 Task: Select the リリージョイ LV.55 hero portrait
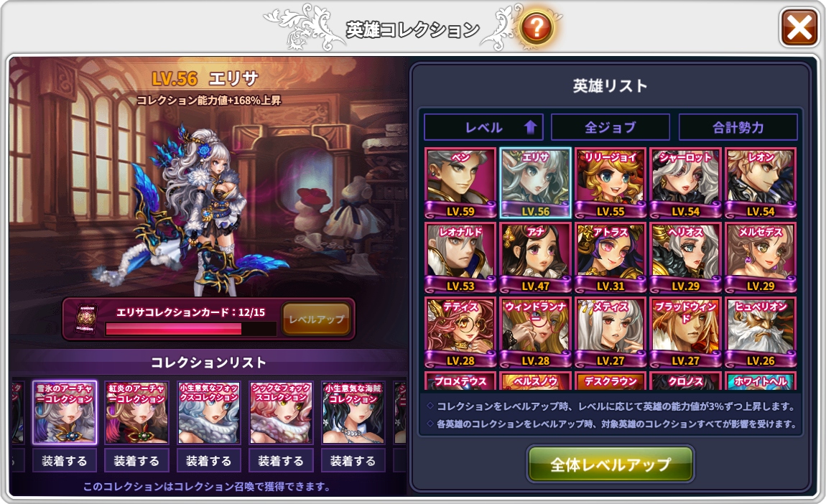610,183
